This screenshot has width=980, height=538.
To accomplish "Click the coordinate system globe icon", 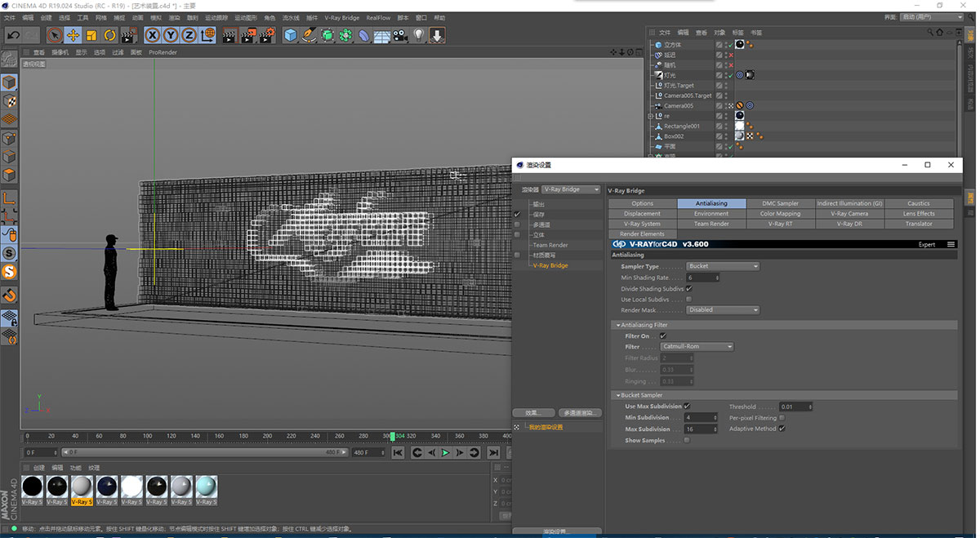I will click(x=208, y=35).
